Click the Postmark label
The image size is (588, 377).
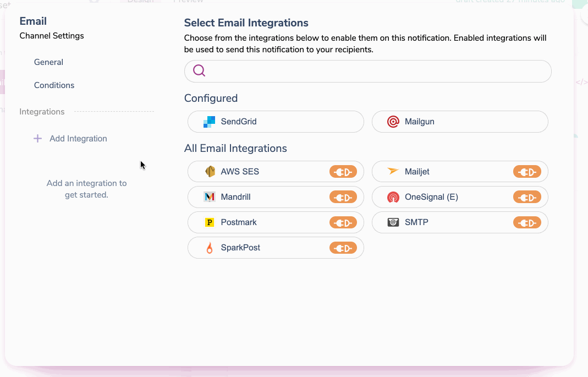pyautogui.click(x=239, y=222)
